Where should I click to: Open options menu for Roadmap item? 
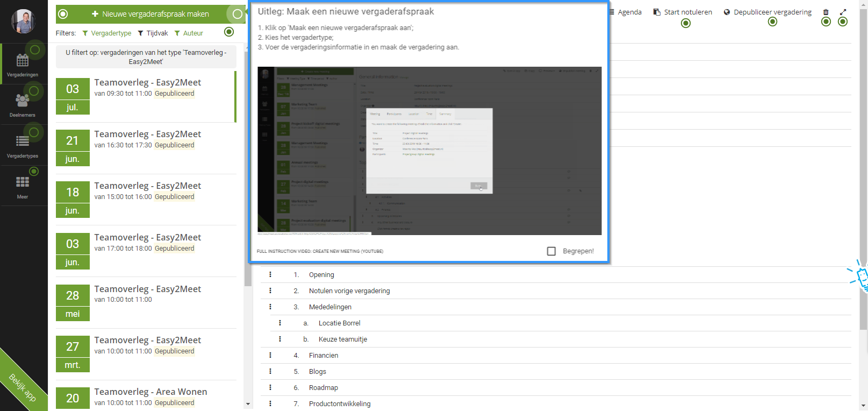[x=270, y=387]
